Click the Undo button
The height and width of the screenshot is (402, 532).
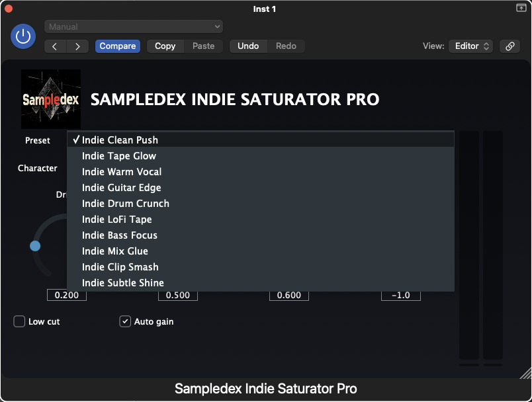pyautogui.click(x=248, y=46)
